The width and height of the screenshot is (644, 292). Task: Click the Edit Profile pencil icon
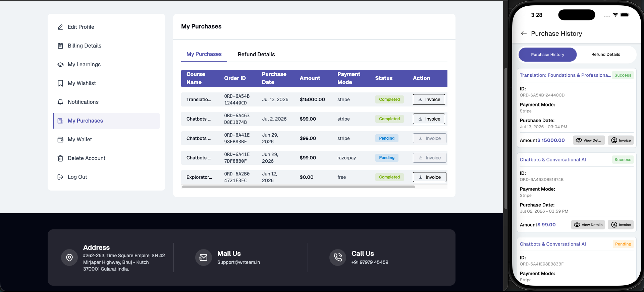tap(60, 27)
